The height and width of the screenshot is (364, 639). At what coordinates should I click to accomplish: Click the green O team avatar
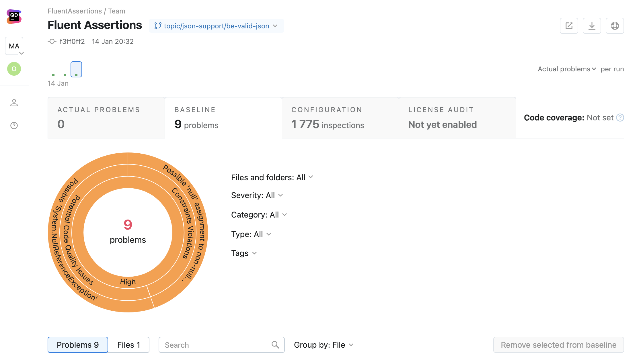(14, 69)
